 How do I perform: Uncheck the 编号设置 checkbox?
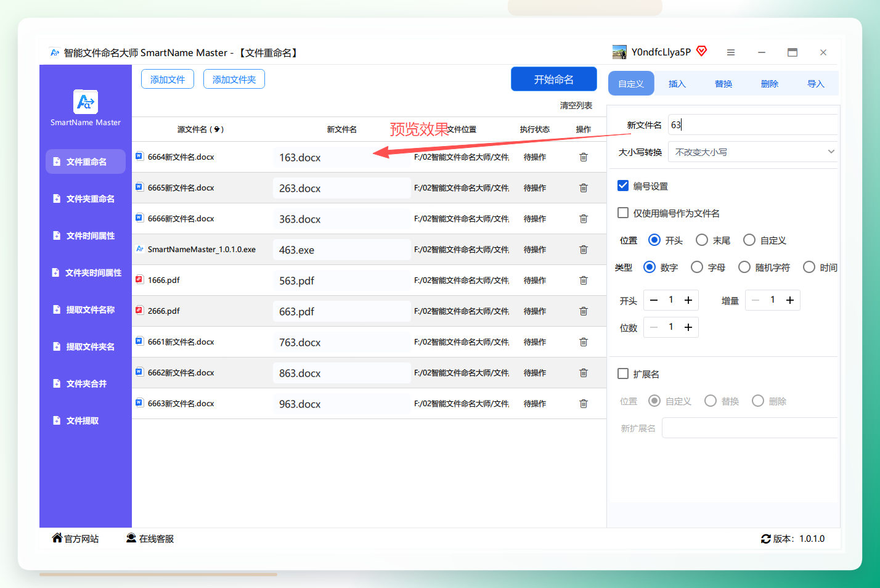tap(623, 186)
